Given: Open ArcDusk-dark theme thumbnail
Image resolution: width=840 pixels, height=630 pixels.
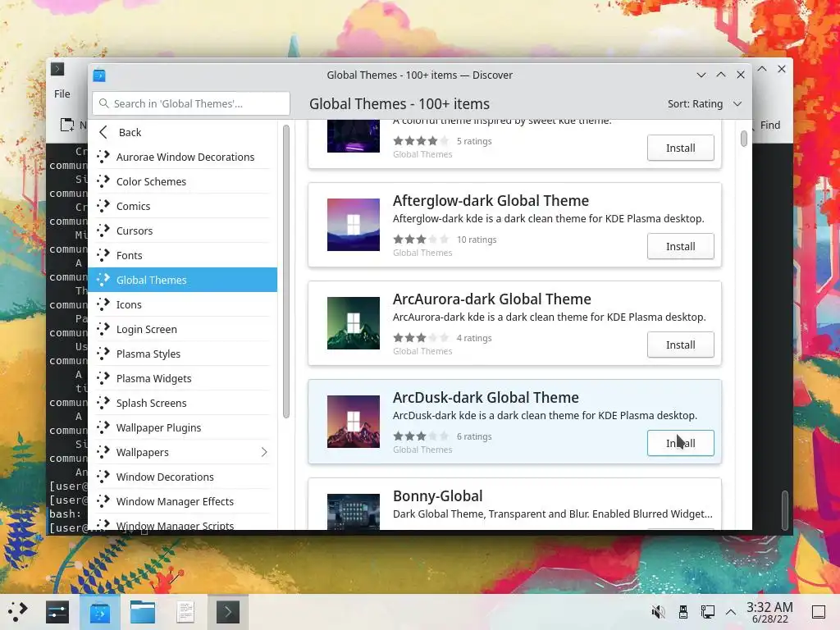Looking at the screenshot, I should click(354, 422).
